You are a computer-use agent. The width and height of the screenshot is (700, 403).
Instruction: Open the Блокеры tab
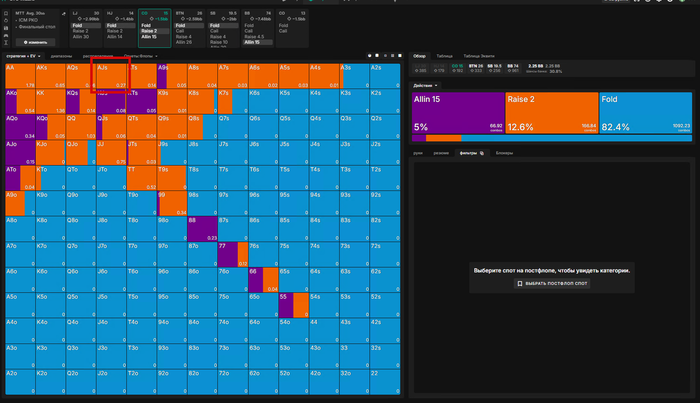click(505, 153)
